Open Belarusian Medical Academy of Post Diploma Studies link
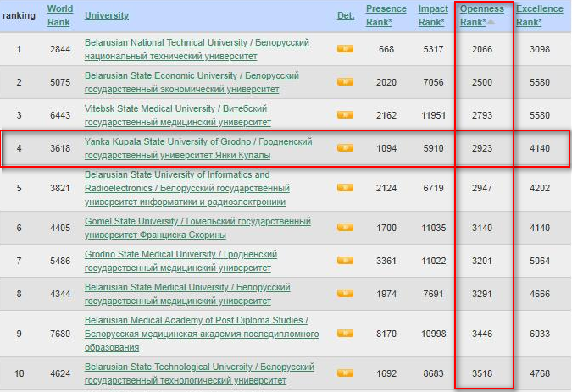The height and width of the screenshot is (392, 572). coord(202,334)
